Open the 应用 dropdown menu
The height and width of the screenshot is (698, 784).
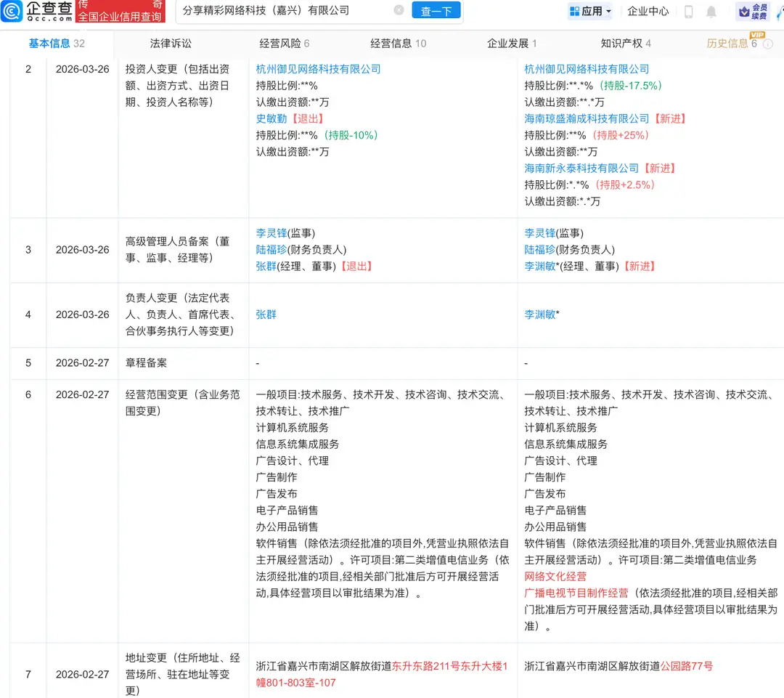pyautogui.click(x=590, y=11)
